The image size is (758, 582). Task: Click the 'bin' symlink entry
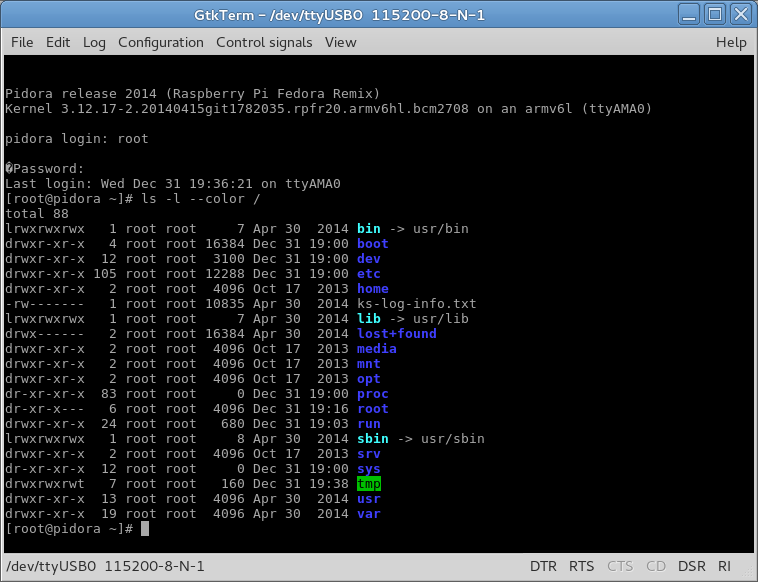coord(368,229)
